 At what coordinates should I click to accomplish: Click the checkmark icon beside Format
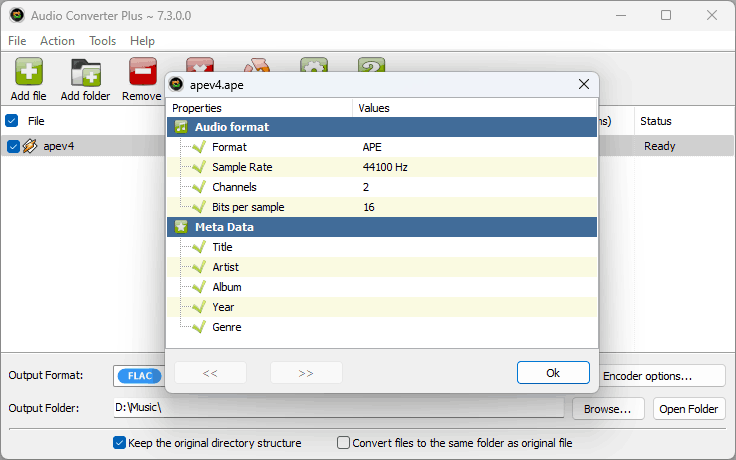tap(199, 147)
